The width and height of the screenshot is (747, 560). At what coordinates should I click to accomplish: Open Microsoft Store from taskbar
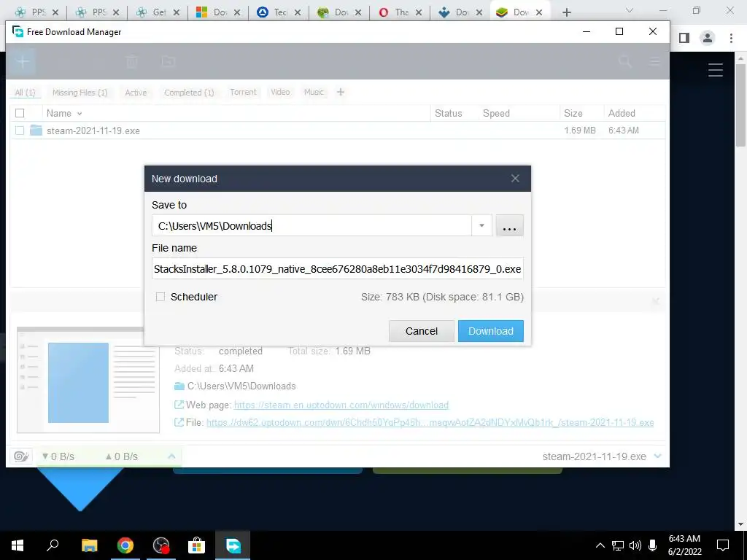196,545
